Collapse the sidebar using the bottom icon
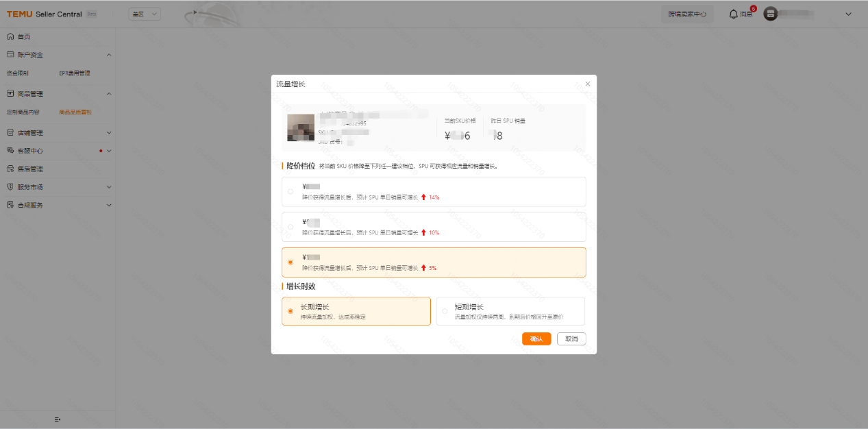The image size is (868, 429). pyautogui.click(x=58, y=419)
